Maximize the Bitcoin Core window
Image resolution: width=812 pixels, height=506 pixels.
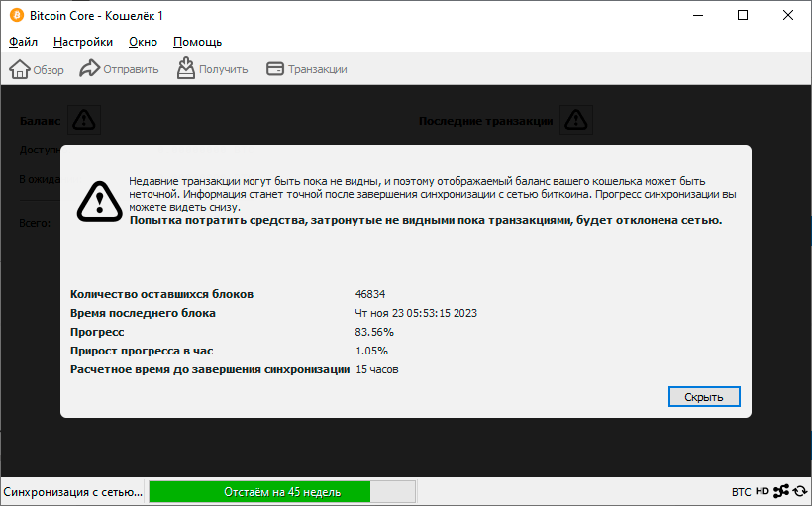tap(743, 15)
